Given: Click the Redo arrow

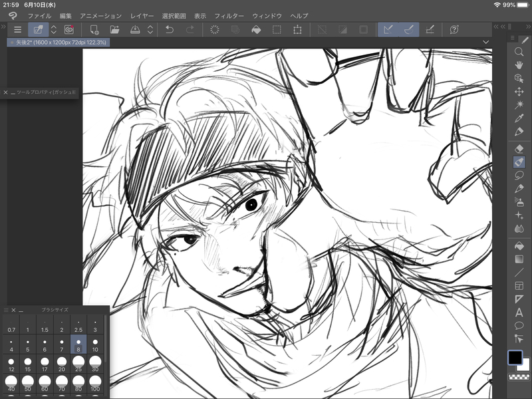Looking at the screenshot, I should (190, 30).
